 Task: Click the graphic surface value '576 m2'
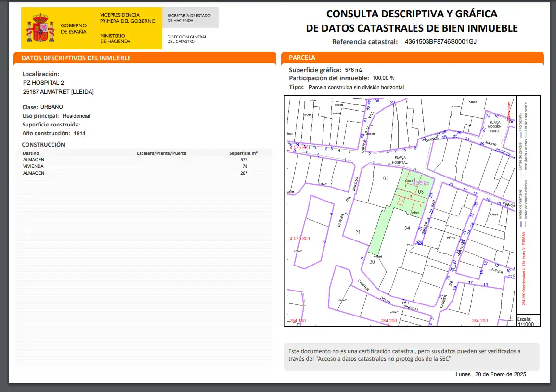pos(353,70)
